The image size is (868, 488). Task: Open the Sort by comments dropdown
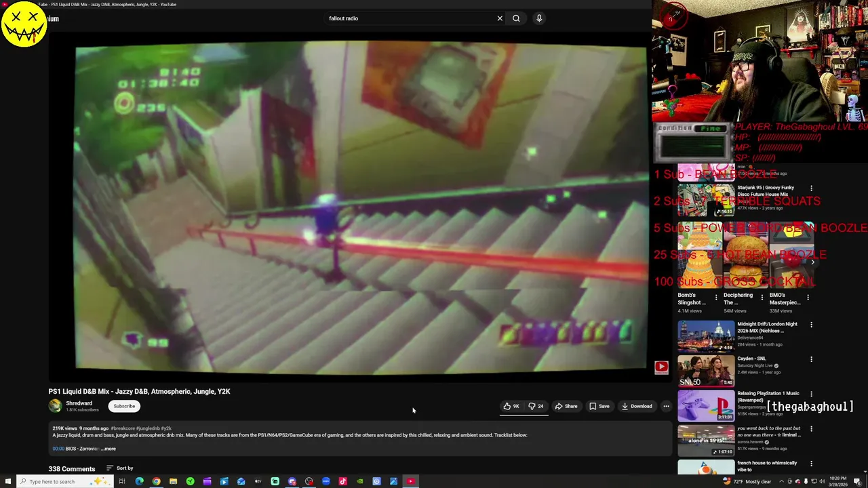pyautogui.click(x=119, y=468)
